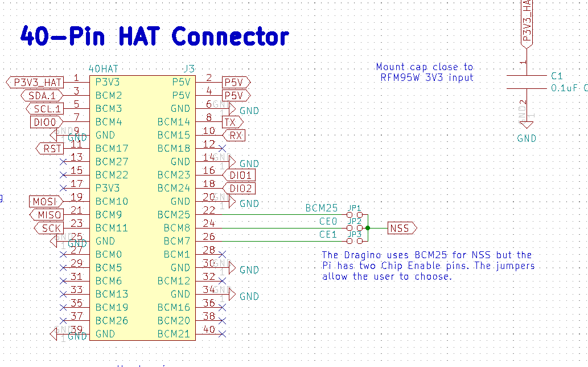
Task: Click the wire junction dot beside NSS
Action: coord(368,228)
